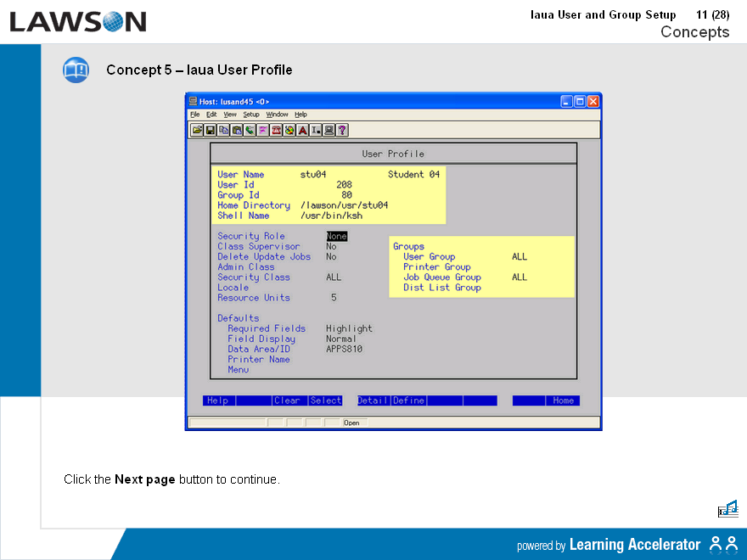Open the color palette icon

click(x=289, y=130)
